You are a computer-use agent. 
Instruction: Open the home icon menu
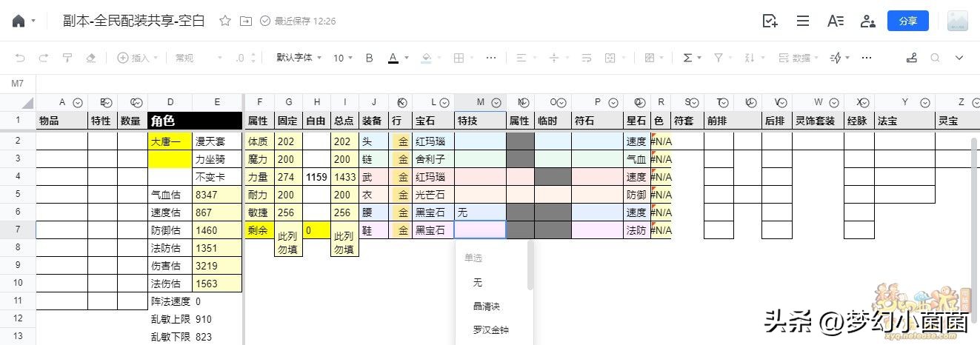pos(19,21)
